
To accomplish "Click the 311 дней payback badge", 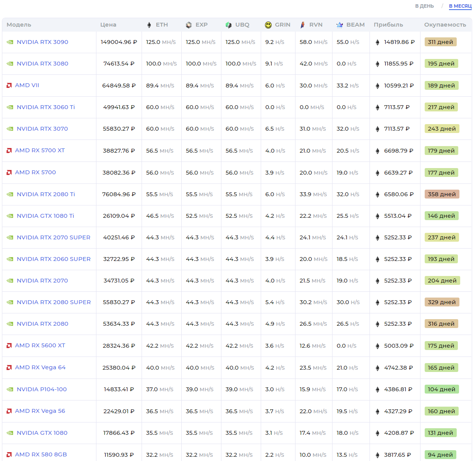I will (441, 42).
